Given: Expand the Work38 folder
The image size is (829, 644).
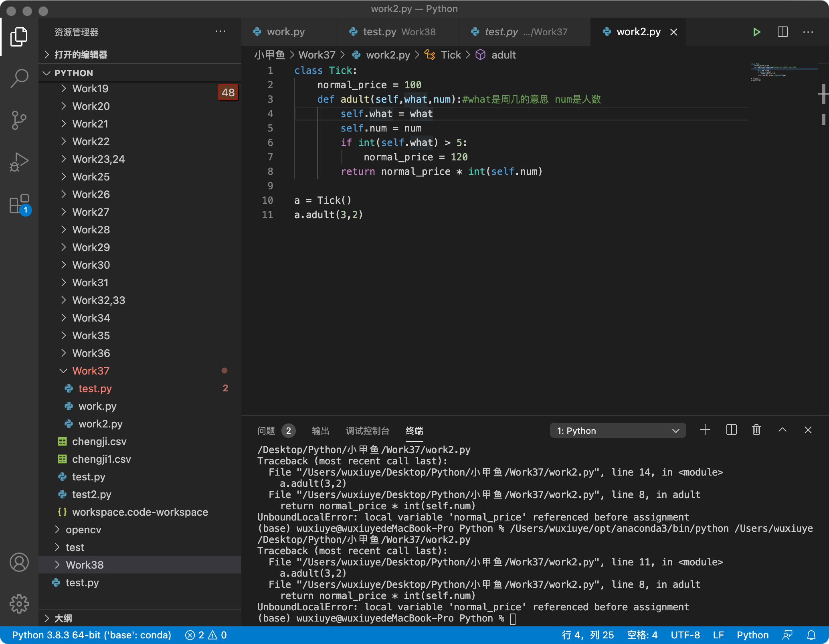Looking at the screenshot, I should [140, 565].
